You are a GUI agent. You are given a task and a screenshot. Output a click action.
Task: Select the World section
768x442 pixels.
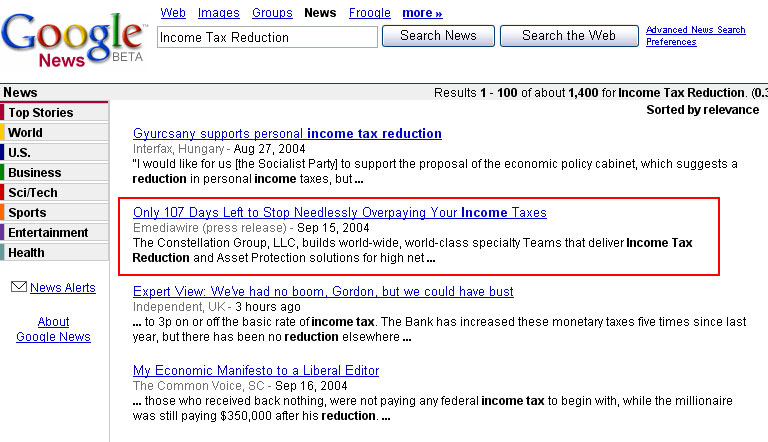[54, 132]
